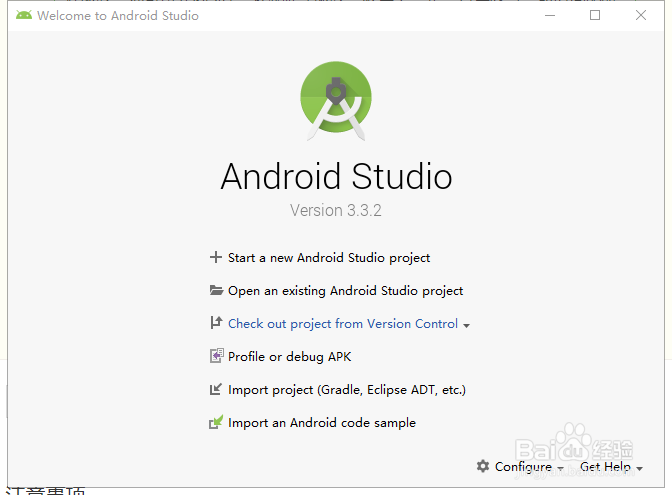Click the Profile or debug APK icon
672x495 pixels.
[216, 356]
